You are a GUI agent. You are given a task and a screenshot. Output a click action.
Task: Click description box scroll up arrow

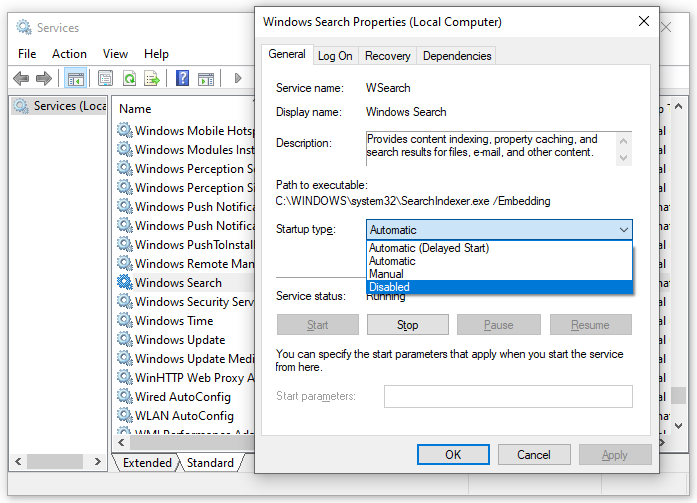624,141
